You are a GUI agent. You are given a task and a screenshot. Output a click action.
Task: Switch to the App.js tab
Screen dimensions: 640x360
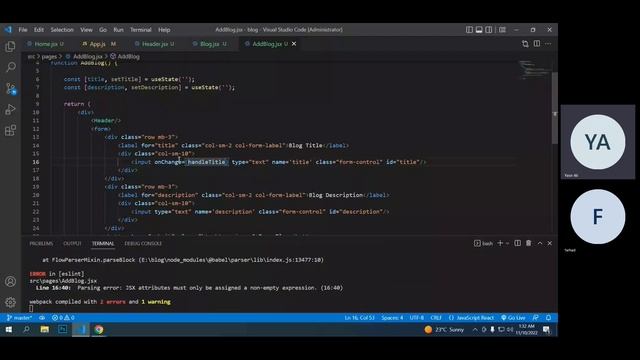pyautogui.click(x=99, y=44)
